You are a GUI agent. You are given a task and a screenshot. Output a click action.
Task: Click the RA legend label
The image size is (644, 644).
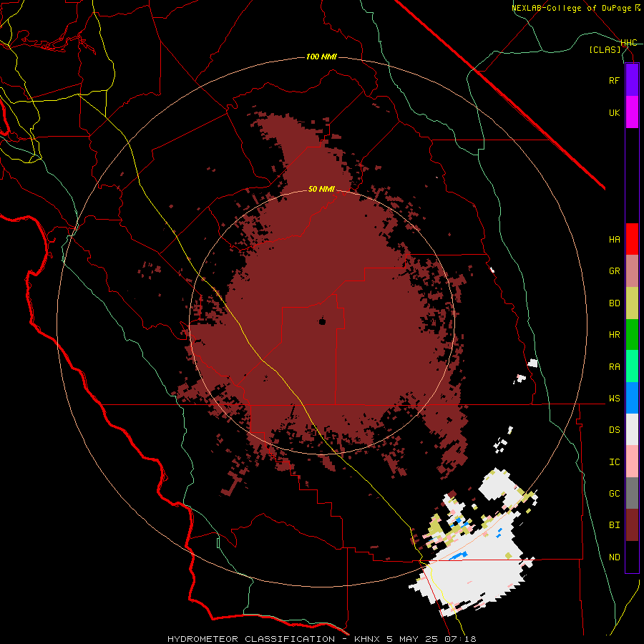coord(614,366)
